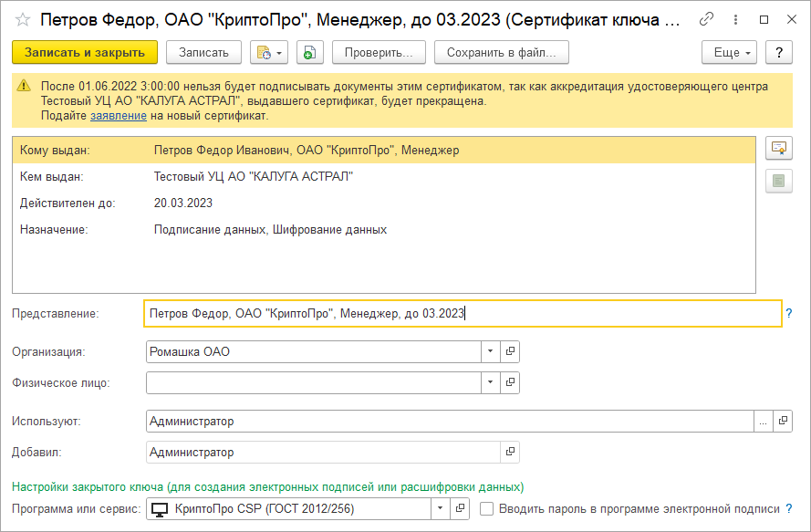Image resolution: width=811 pixels, height=532 pixels.
Task: Click Записать и закрыть button
Action: (85, 52)
